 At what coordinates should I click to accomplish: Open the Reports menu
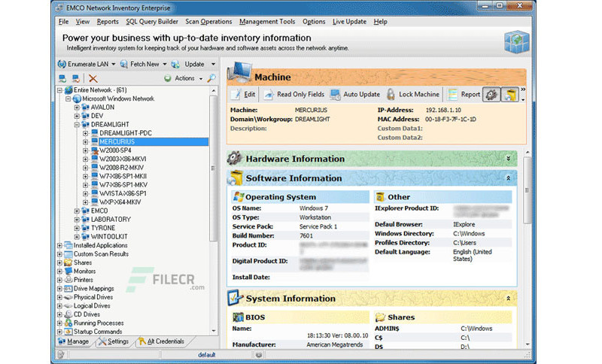[x=108, y=22]
